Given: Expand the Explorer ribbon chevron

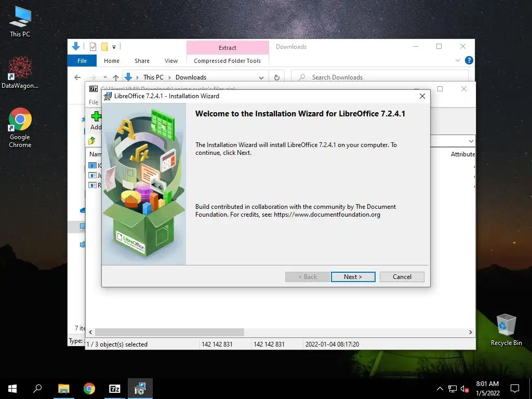Looking at the screenshot, I should (x=457, y=60).
